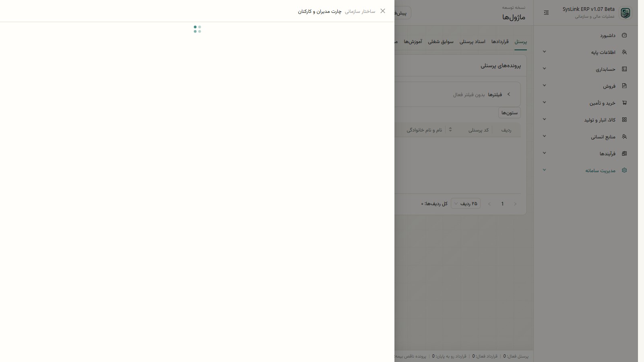The height and width of the screenshot is (362, 644).
Task: Click the حسابداری accounting icon
Action: coord(624,69)
